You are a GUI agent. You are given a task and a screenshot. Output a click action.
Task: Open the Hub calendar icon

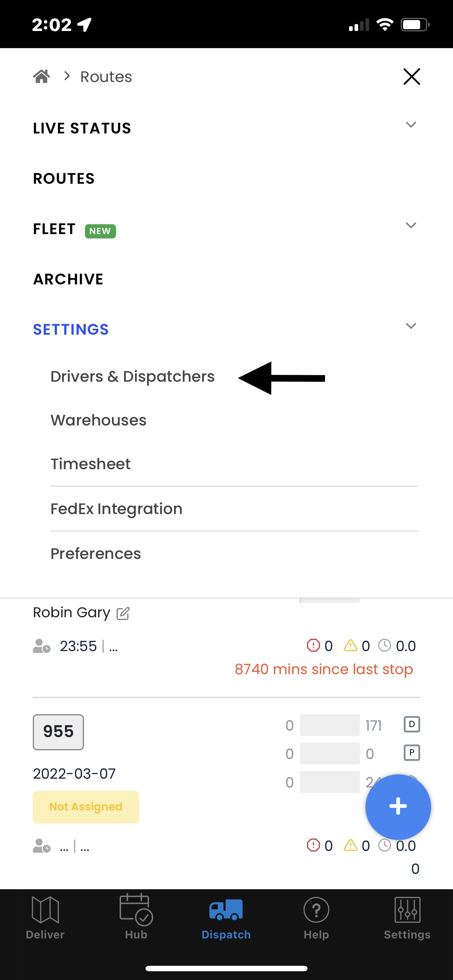pyautogui.click(x=136, y=910)
